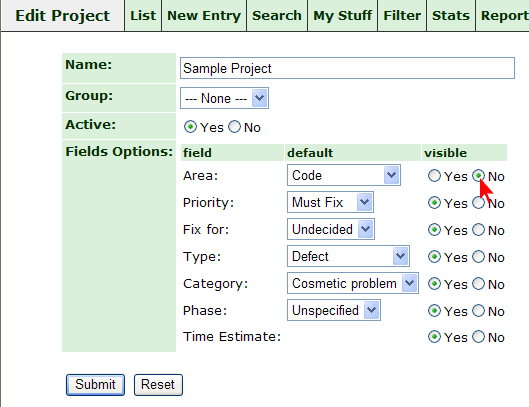Expand the Area default dropdown
This screenshot has height=407, width=529.
point(344,175)
